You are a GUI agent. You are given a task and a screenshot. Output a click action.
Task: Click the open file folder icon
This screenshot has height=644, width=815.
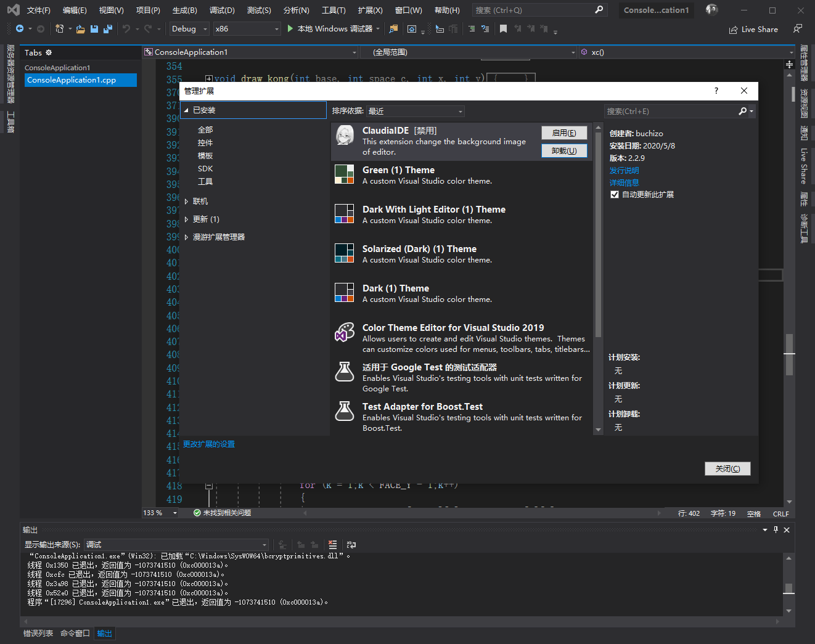click(x=81, y=29)
